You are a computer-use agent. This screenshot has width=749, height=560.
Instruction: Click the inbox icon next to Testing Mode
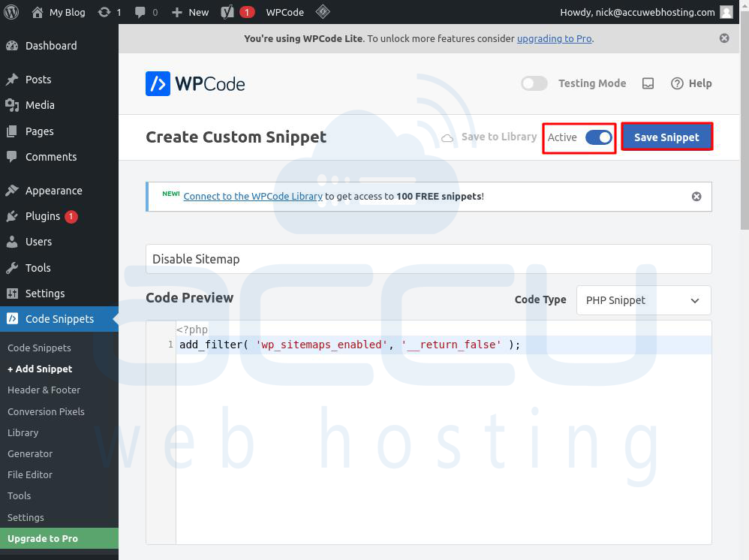[x=647, y=83]
